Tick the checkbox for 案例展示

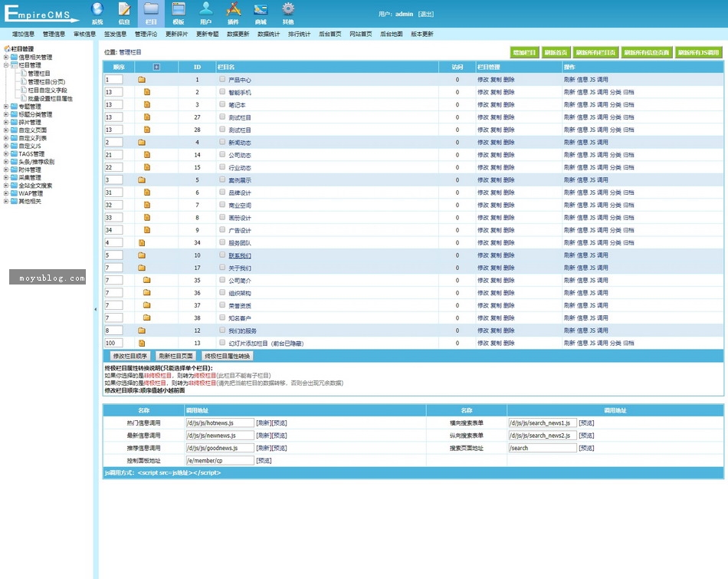222,179
